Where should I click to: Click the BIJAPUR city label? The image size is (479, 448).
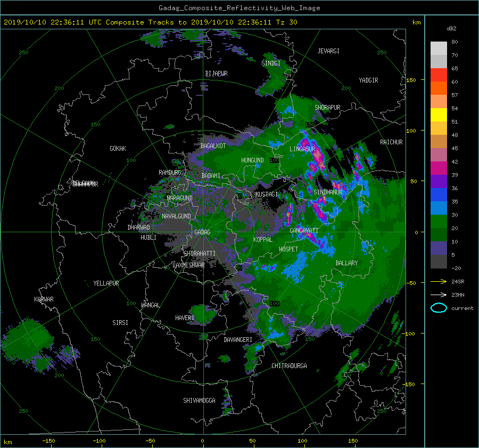216,74
